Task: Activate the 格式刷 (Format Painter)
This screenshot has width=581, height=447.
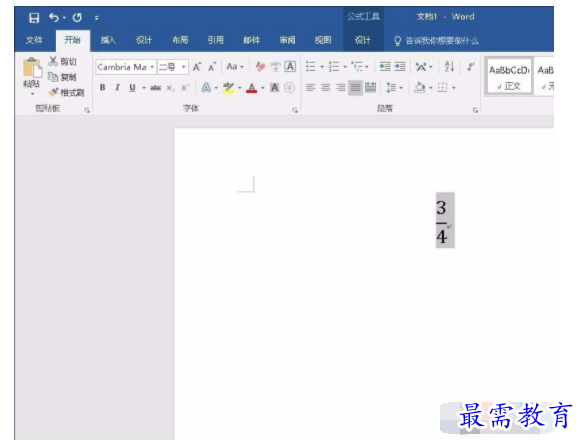Action: [67, 92]
